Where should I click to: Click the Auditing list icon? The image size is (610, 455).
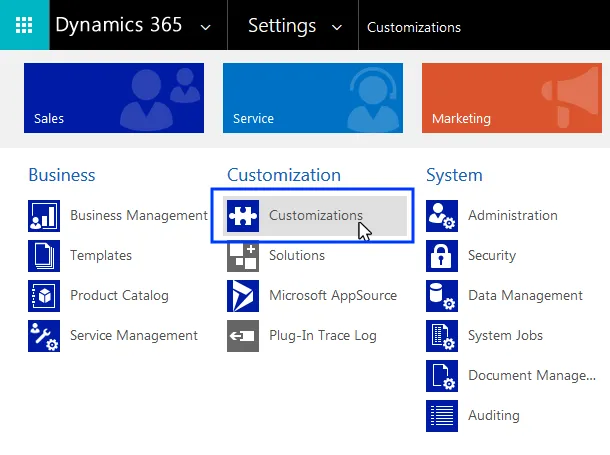click(442, 416)
